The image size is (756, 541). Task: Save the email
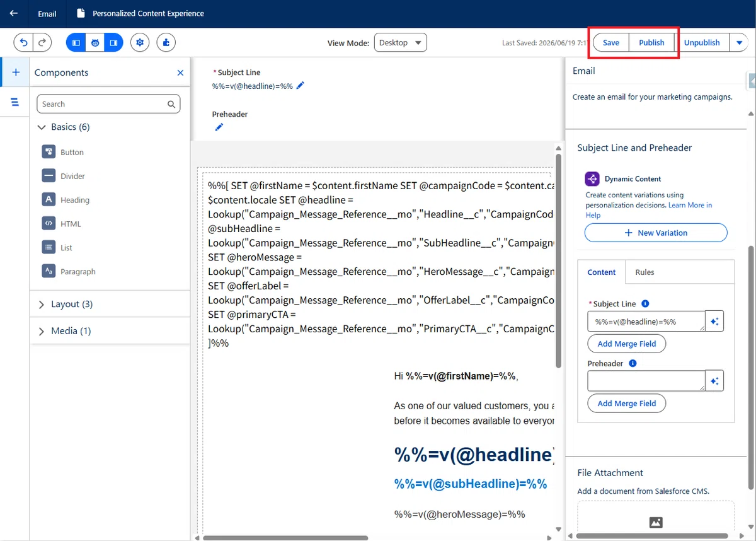611,43
